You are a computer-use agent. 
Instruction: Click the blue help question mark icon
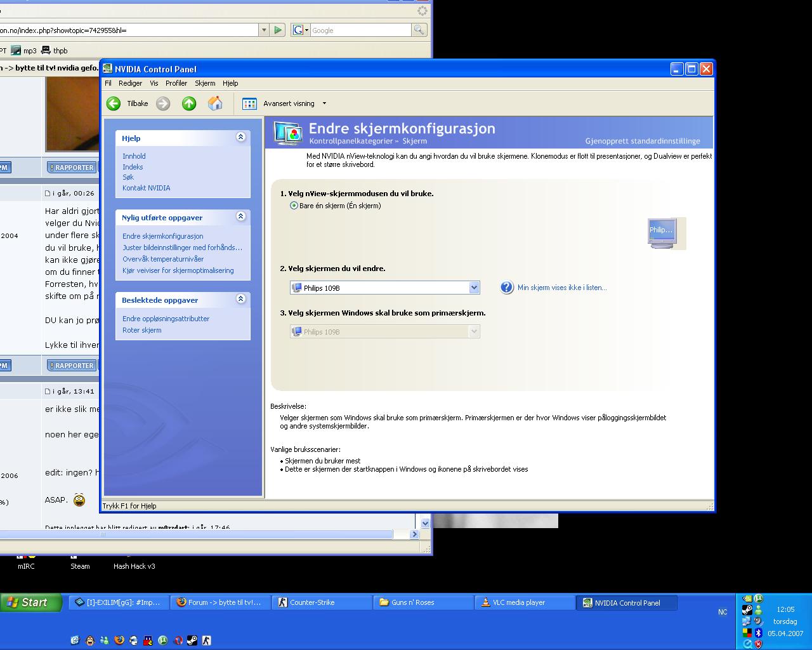(507, 288)
